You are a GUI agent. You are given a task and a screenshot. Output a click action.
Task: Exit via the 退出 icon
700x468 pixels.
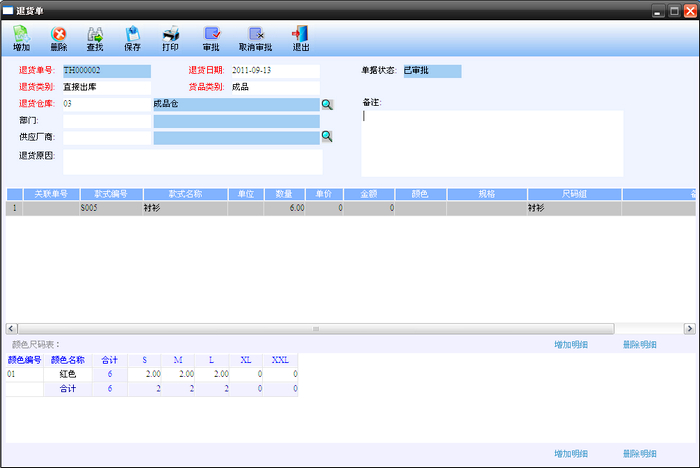pyautogui.click(x=300, y=38)
